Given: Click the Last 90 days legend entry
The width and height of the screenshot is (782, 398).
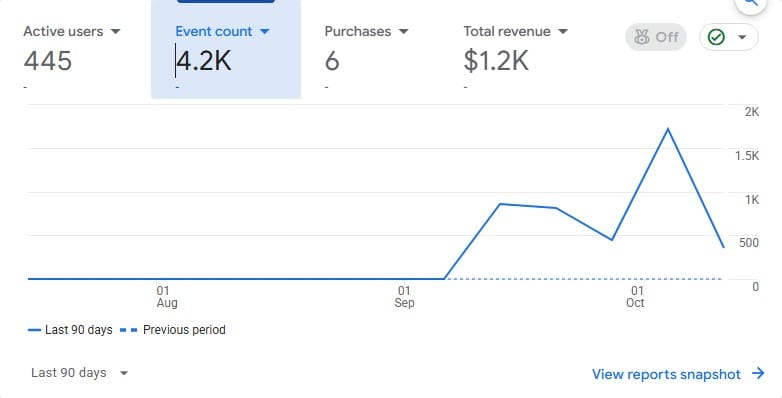Looking at the screenshot, I should coord(70,330).
